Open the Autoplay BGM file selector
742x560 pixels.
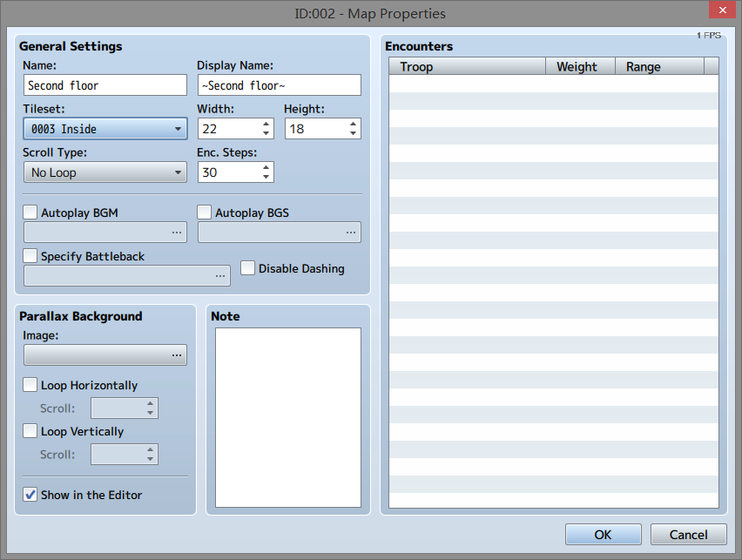pyautogui.click(x=105, y=233)
